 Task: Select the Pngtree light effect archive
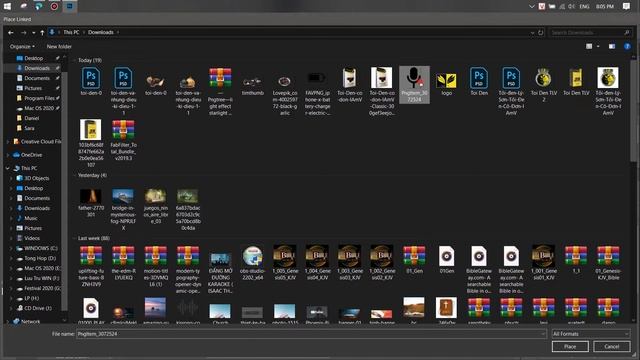(220, 91)
